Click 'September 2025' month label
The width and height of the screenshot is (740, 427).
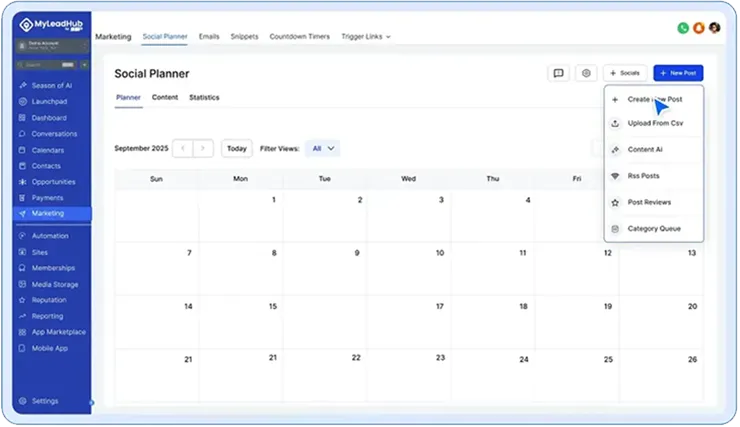point(141,149)
